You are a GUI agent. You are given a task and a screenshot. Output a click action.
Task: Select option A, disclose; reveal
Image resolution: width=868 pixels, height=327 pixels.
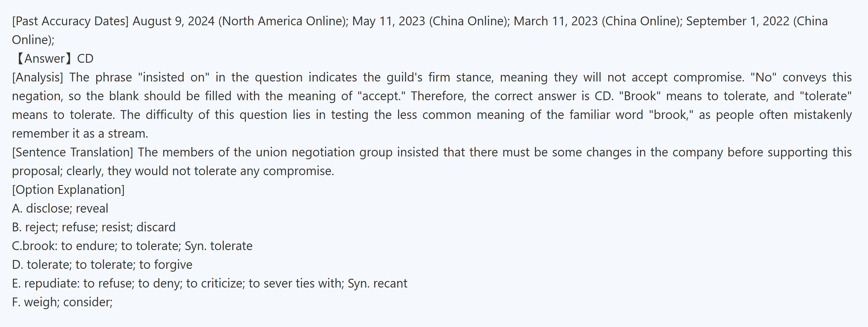pos(60,208)
